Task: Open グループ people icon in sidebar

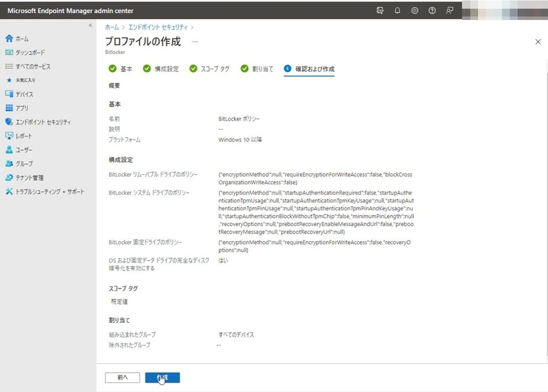Action: coord(9,164)
